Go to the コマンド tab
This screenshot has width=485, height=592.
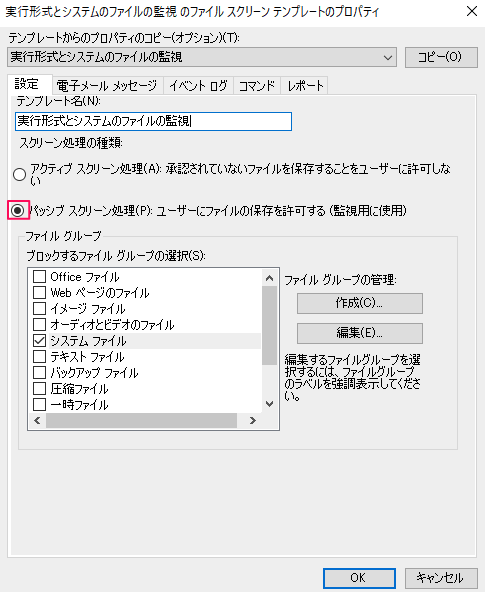(257, 86)
